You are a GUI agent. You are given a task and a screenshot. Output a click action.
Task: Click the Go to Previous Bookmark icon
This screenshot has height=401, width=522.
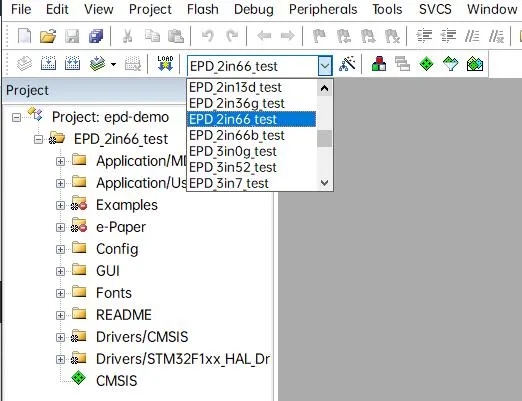(x=344, y=36)
